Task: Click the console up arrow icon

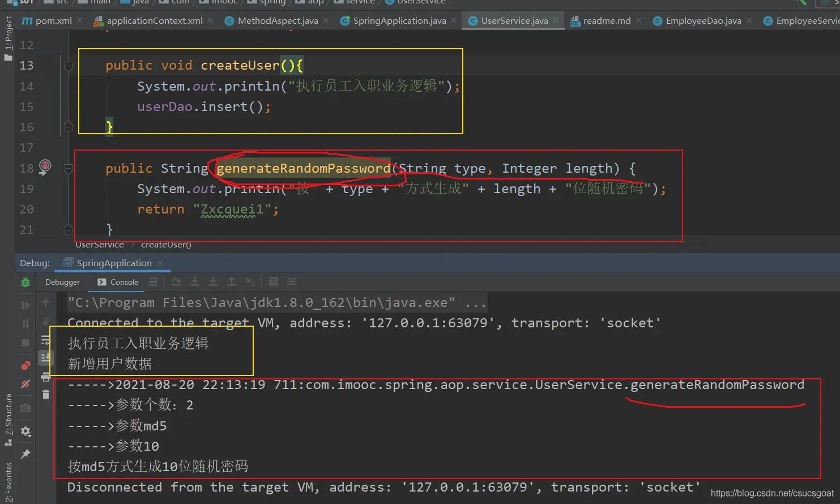Action: tap(46, 304)
